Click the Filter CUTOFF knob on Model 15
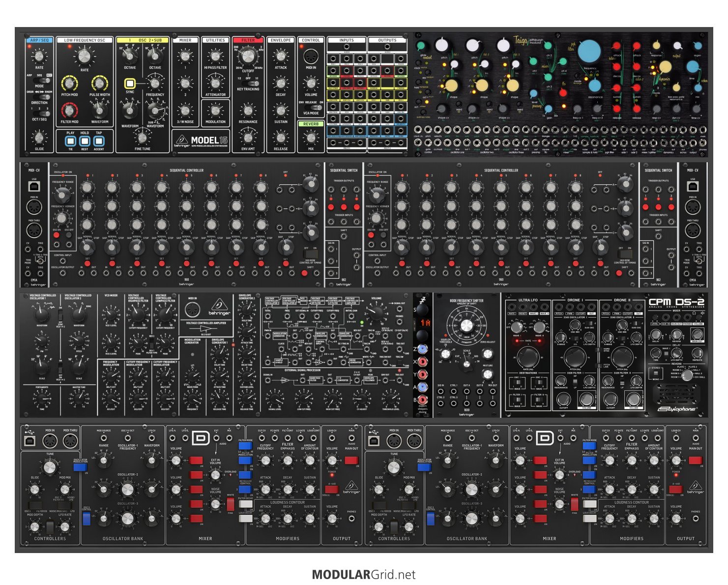728x585 pixels. 248,57
